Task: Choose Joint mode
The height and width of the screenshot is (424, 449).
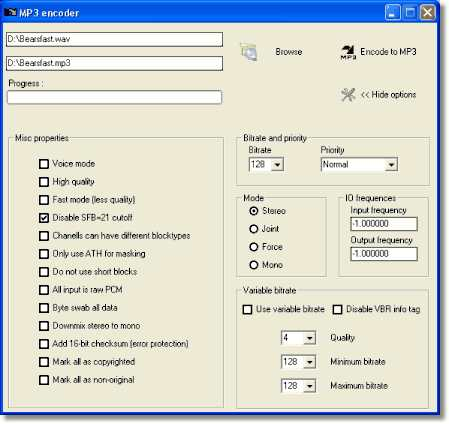Action: pyautogui.click(x=254, y=229)
